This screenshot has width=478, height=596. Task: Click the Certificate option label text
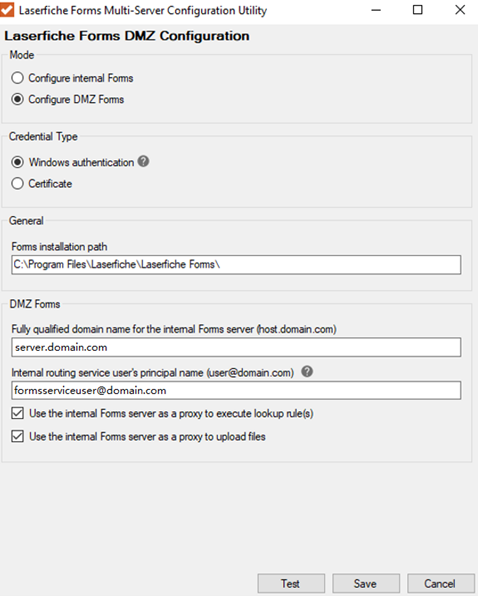click(x=50, y=184)
